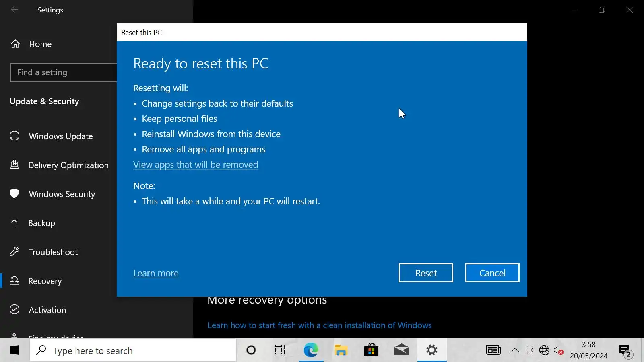Select Recovery in the sidebar
The height and width of the screenshot is (362, 644).
pos(35,281)
